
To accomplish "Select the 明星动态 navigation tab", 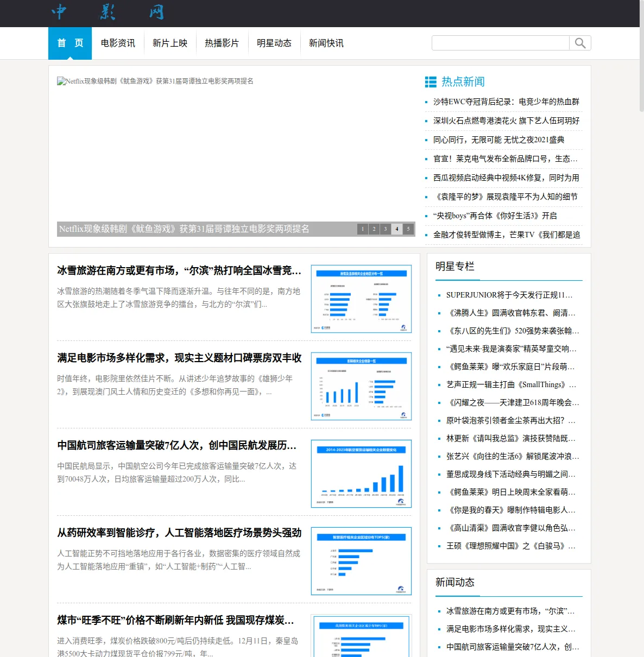I will coord(274,43).
